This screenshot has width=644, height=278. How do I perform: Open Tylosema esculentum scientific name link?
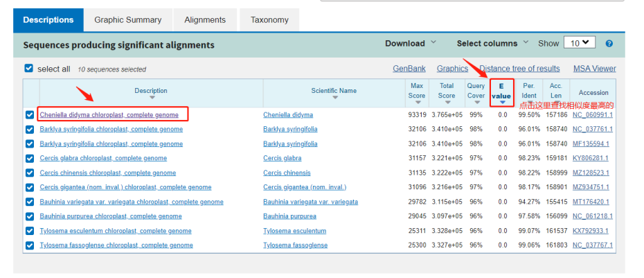(x=295, y=231)
